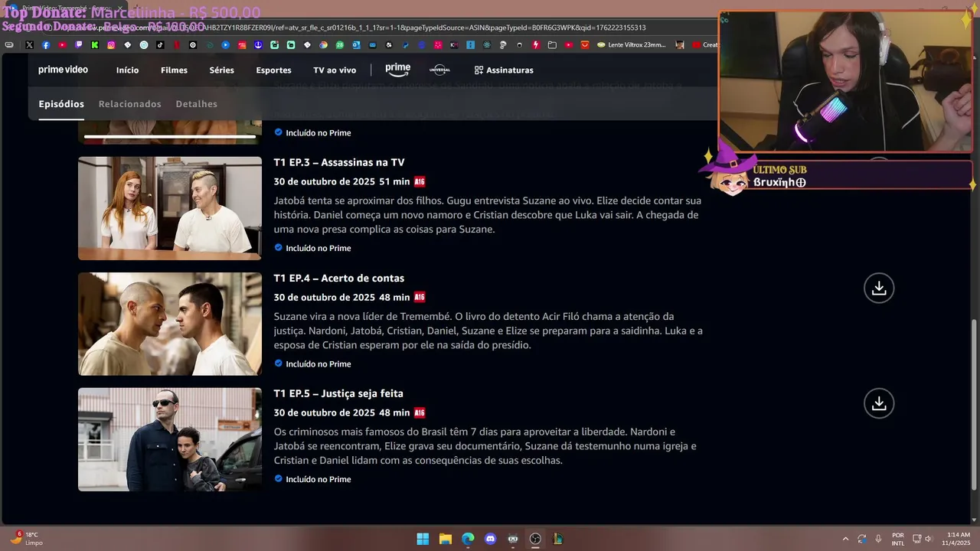980x551 pixels.
Task: Show hidden system tray icons
Action: [x=845, y=539]
